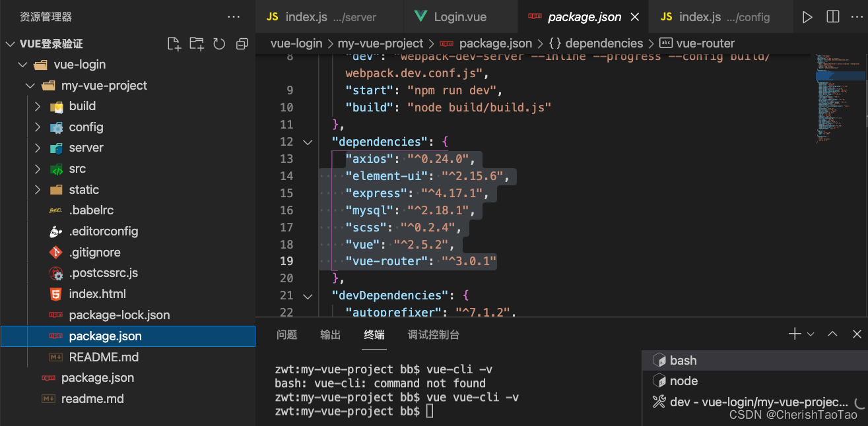Open the .postcssrc.js file
This screenshot has width=868, height=426.
(x=127, y=273)
